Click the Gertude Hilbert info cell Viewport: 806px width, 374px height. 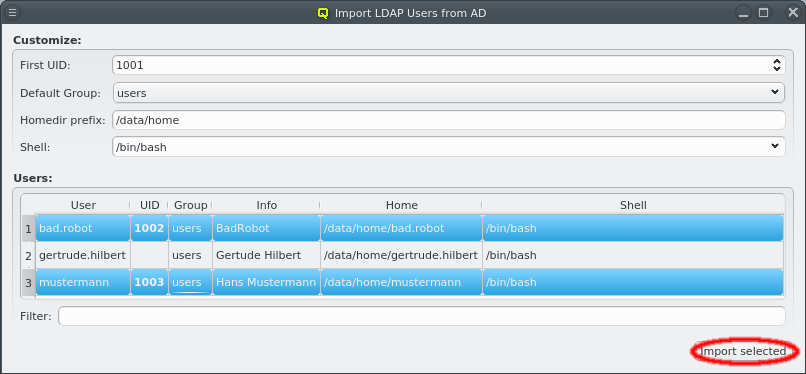(x=266, y=255)
